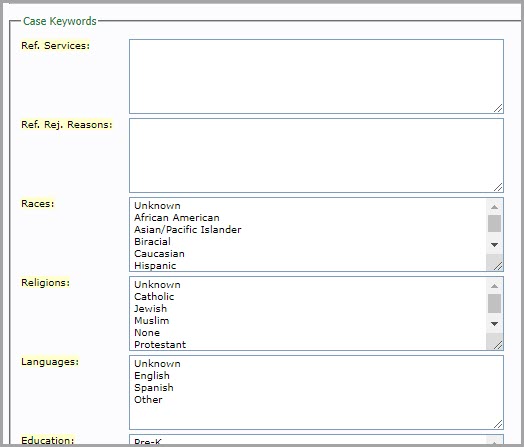Select Unknown in the Religions list

(x=157, y=285)
